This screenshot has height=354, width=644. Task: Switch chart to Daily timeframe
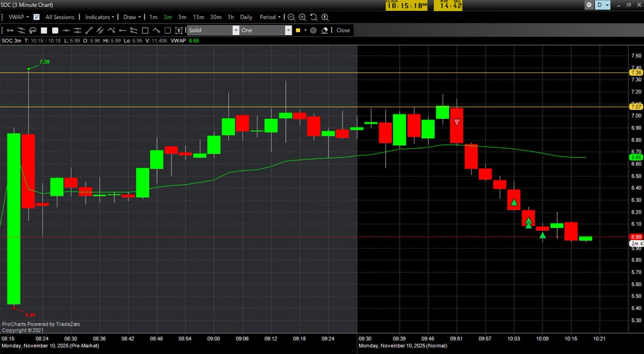(x=246, y=17)
